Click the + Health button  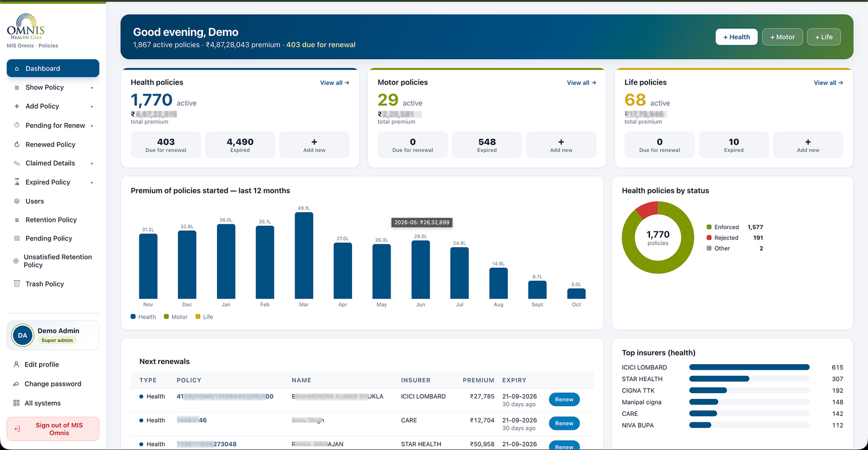737,37
